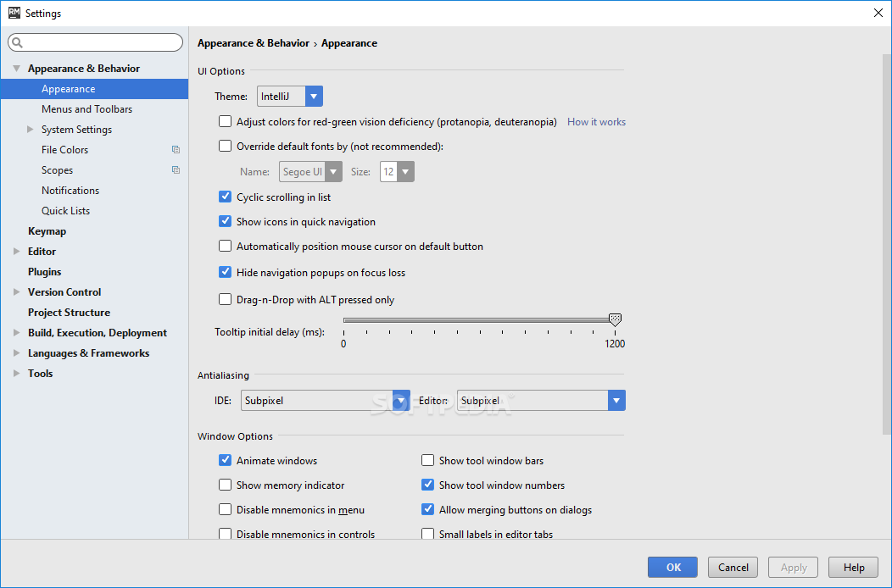Select Appearance in the settings tree
The height and width of the screenshot is (588, 892).
[94, 89]
